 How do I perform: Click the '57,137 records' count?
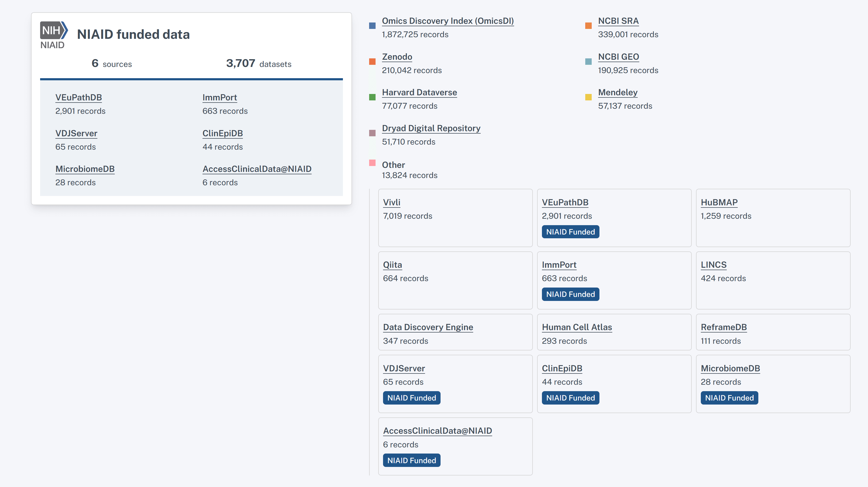[x=625, y=106]
